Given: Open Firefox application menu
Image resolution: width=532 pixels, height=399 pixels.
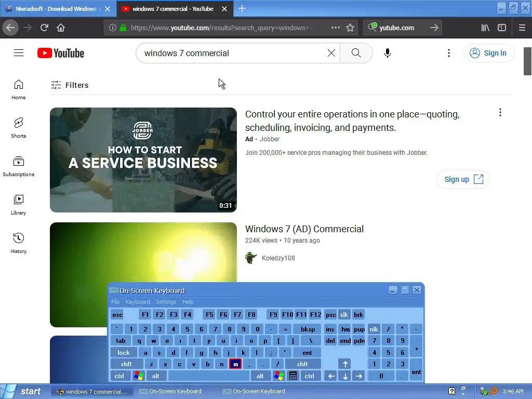Looking at the screenshot, I should [x=522, y=28].
